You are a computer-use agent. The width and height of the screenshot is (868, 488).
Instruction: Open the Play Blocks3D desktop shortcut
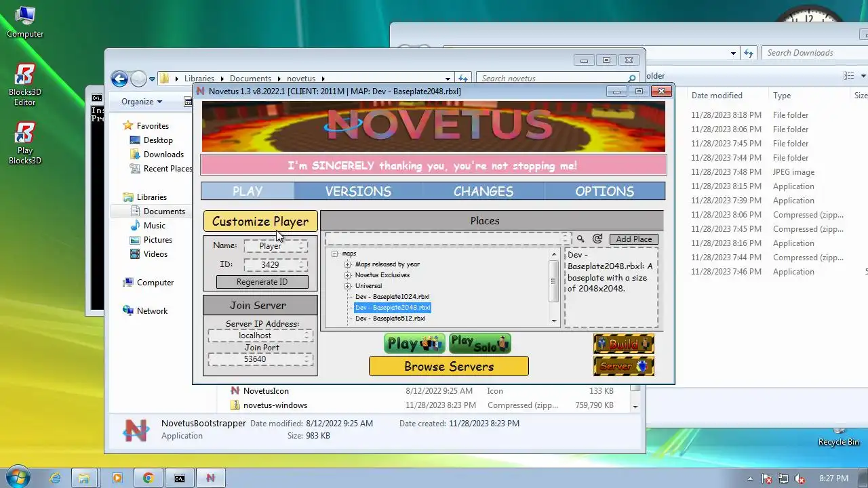pos(25,143)
